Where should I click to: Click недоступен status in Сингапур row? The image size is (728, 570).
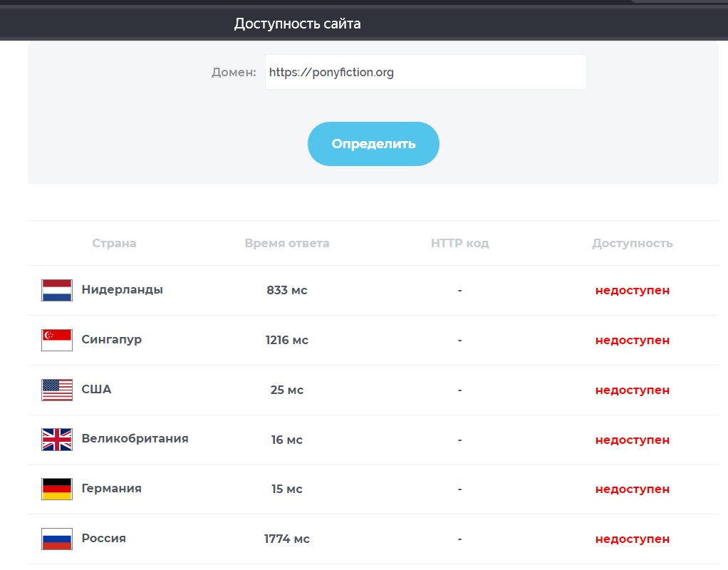tap(632, 340)
